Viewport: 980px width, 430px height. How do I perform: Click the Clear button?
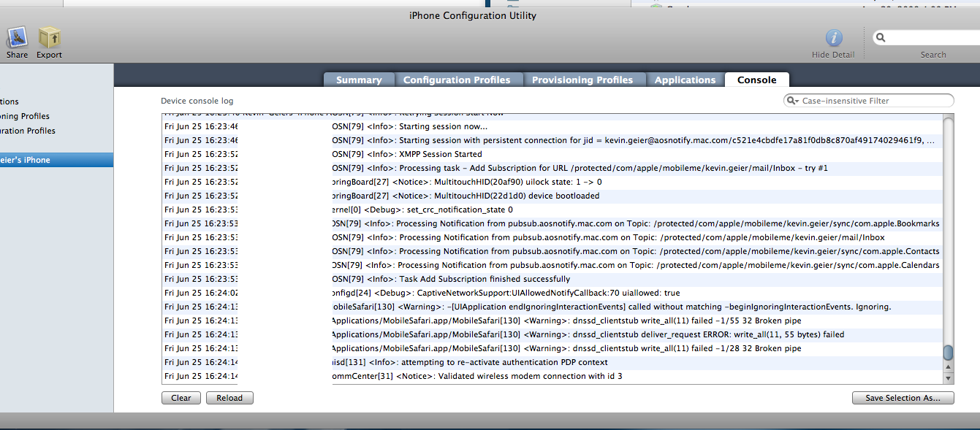pyautogui.click(x=181, y=398)
